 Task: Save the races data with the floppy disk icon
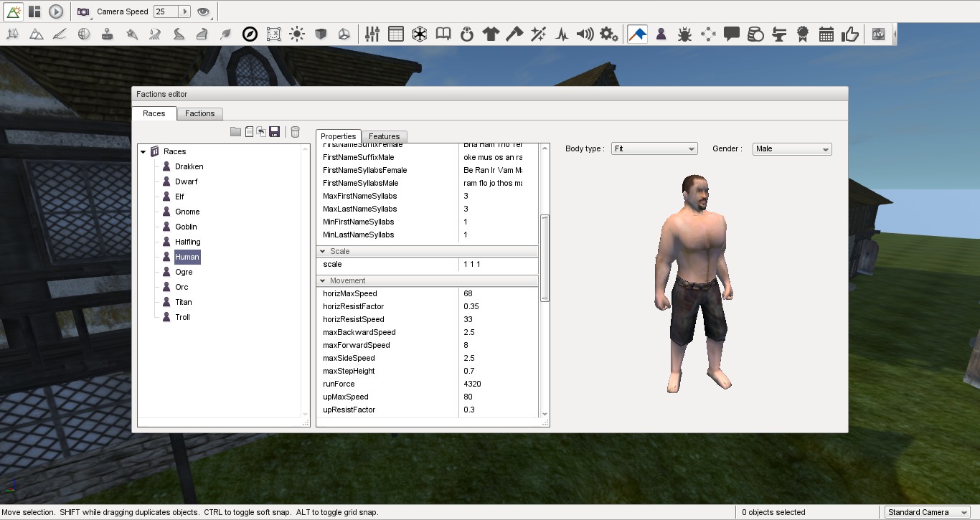click(x=275, y=131)
